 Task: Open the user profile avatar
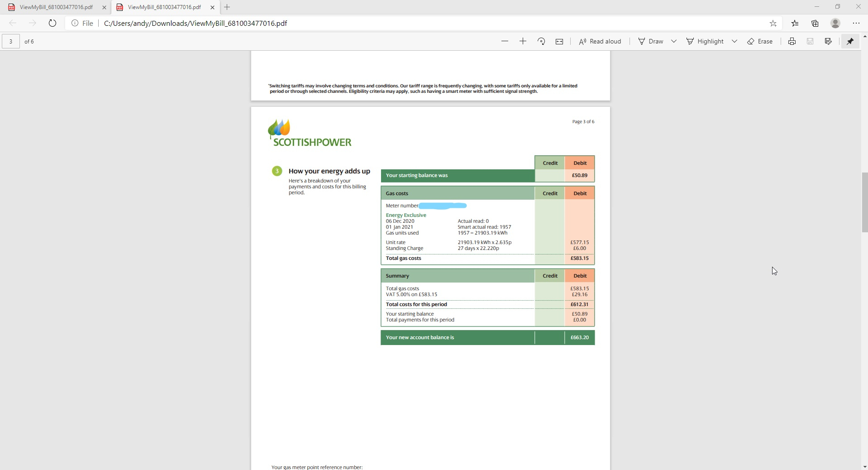(x=835, y=23)
